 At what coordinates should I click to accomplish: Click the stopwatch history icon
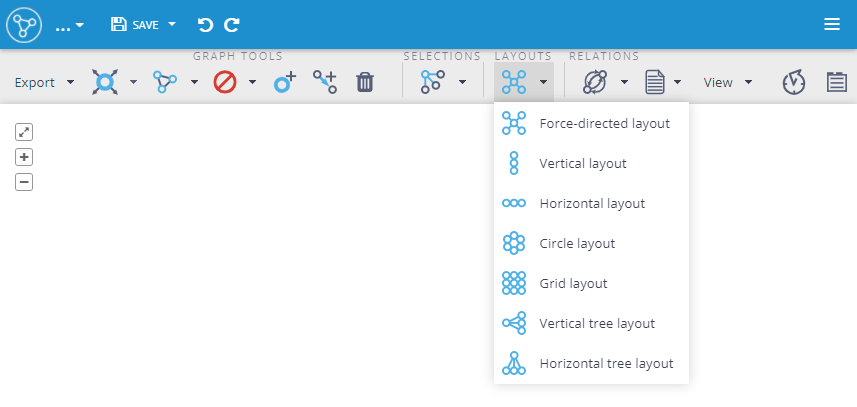point(793,83)
